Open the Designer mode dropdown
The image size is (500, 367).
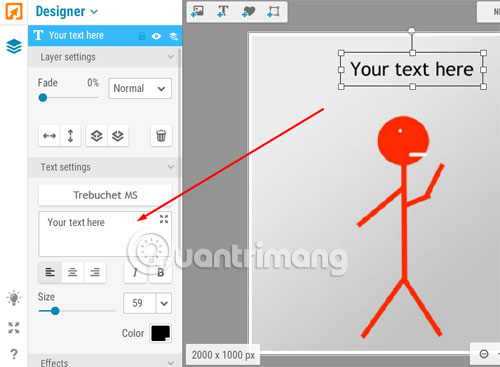pos(67,12)
